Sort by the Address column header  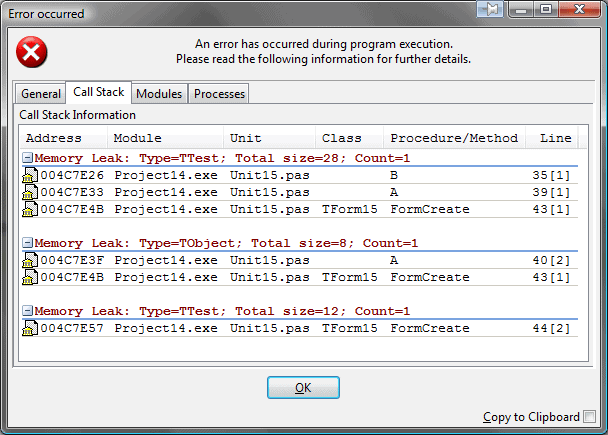pyautogui.click(x=64, y=138)
